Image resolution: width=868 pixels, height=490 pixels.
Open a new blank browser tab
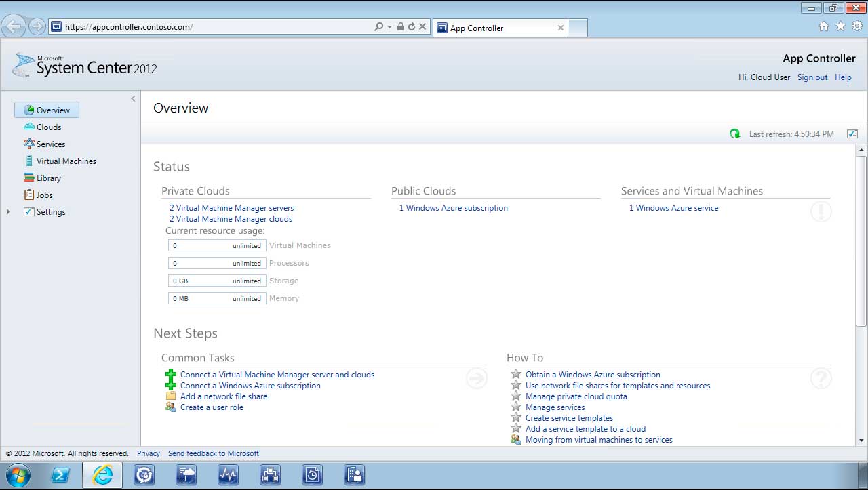(x=577, y=28)
